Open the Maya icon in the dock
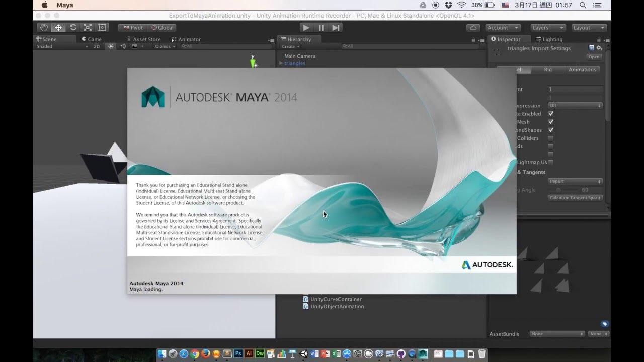644x362 pixels. pos(424,354)
